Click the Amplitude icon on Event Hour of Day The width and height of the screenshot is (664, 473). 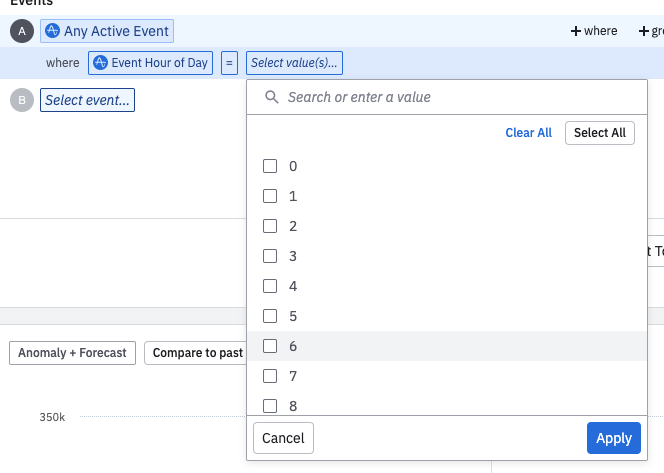(x=100, y=63)
